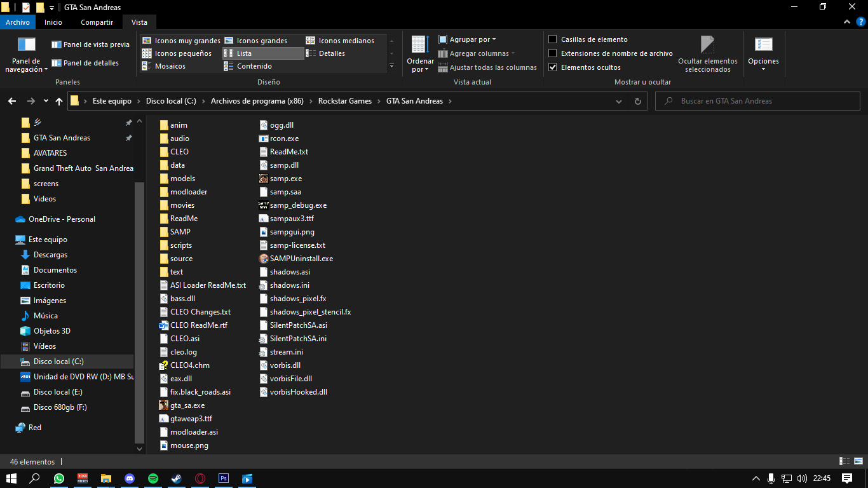
Task: Open the gta_sa.exe game icon
Action: pos(164,405)
